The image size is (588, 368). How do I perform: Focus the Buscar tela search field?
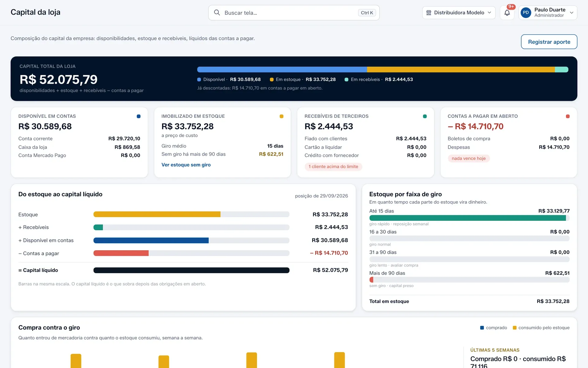pyautogui.click(x=294, y=13)
